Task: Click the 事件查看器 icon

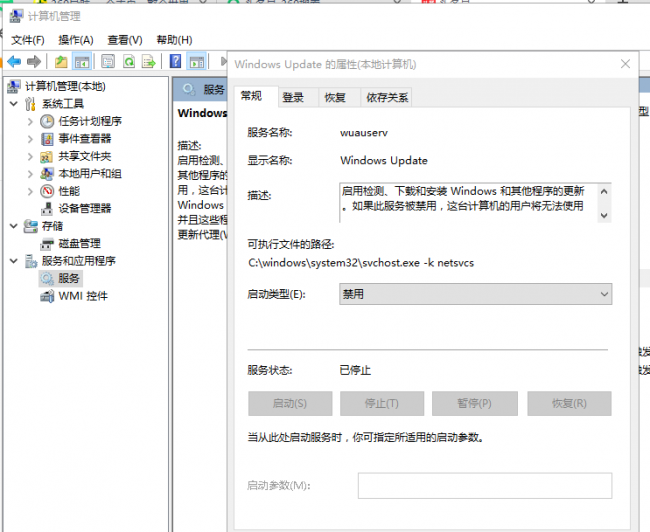Action: point(47,139)
